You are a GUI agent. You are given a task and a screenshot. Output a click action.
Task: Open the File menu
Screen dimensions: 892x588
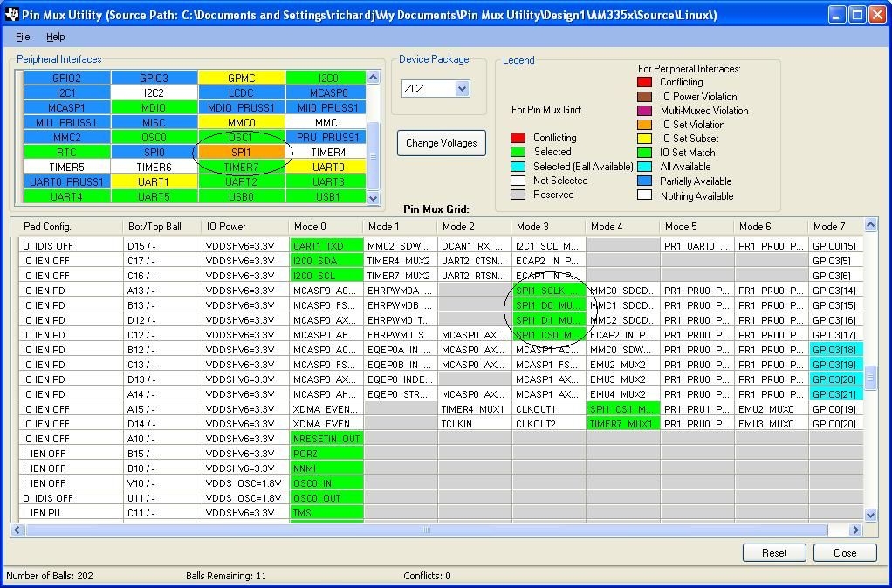click(23, 37)
